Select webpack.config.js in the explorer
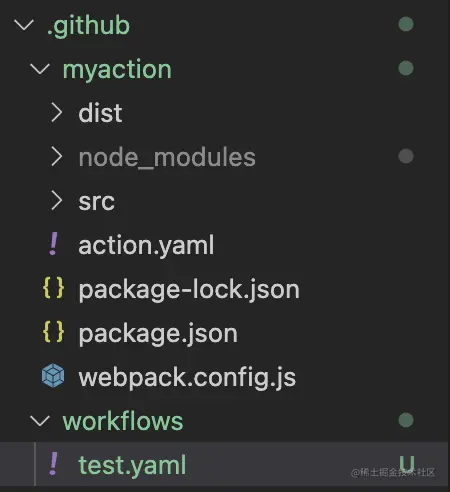The image size is (450, 492). (x=187, y=377)
